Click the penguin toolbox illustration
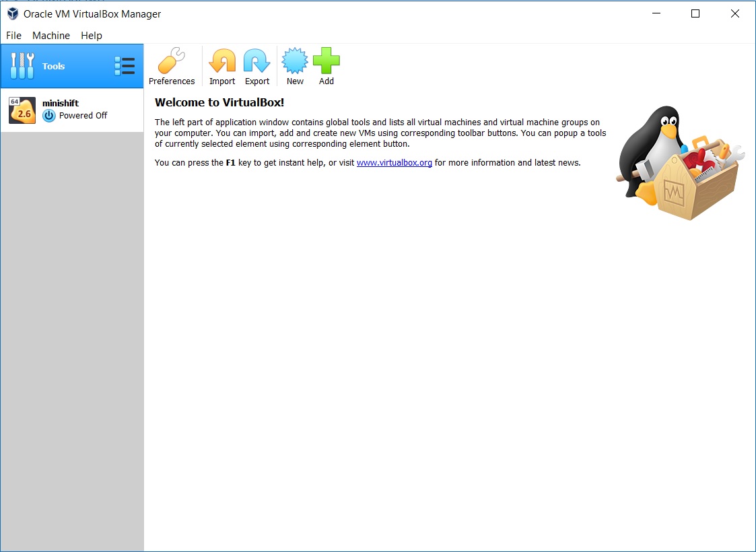The image size is (756, 552). pos(680,163)
